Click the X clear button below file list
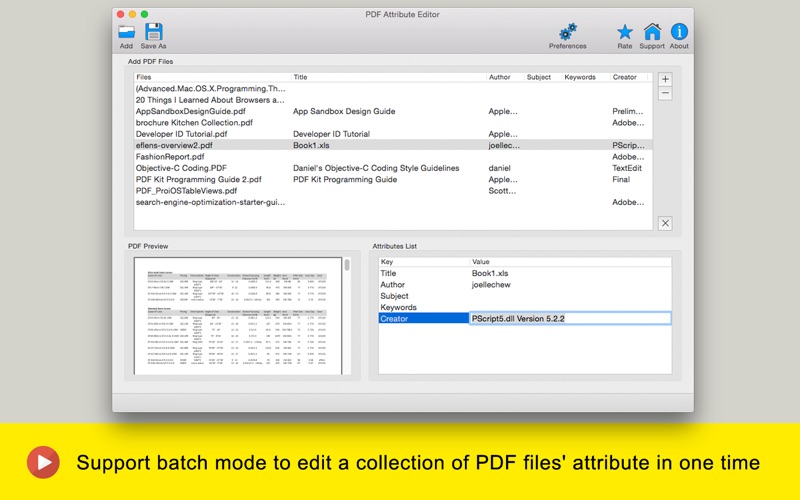Image resolution: width=800 pixels, height=500 pixels. [x=665, y=223]
